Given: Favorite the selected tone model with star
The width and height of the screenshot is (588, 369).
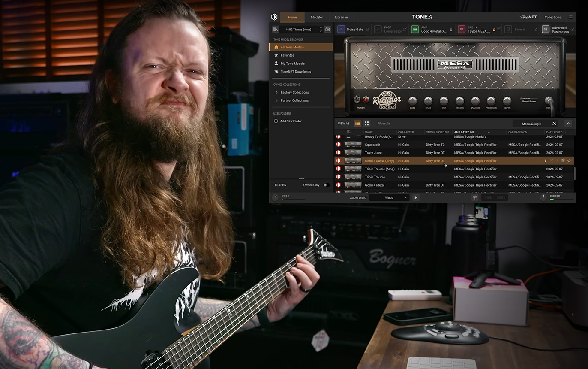Looking at the screenshot, I should 569,161.
